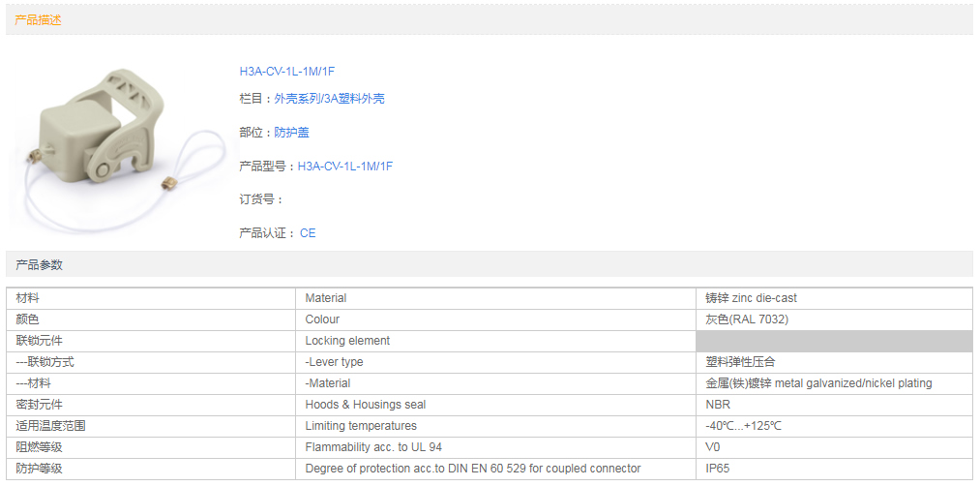This screenshot has height=486, width=980.
Task: Click the -40℃...+125℃ temperature value
Action: [743, 426]
